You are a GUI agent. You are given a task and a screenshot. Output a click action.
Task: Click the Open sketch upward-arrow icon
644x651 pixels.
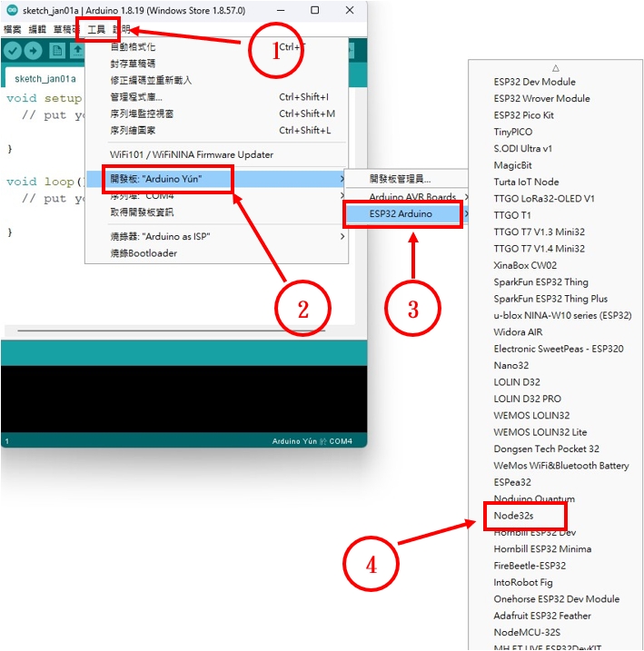(77, 51)
